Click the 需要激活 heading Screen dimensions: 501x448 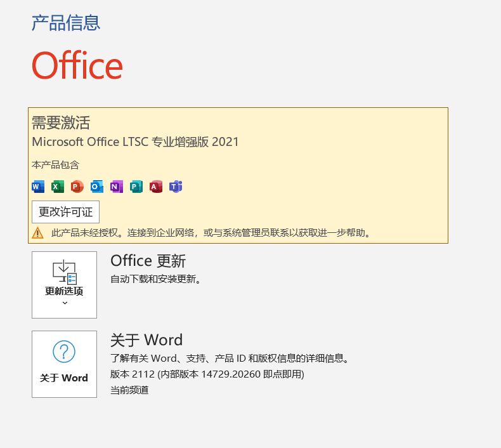(61, 123)
